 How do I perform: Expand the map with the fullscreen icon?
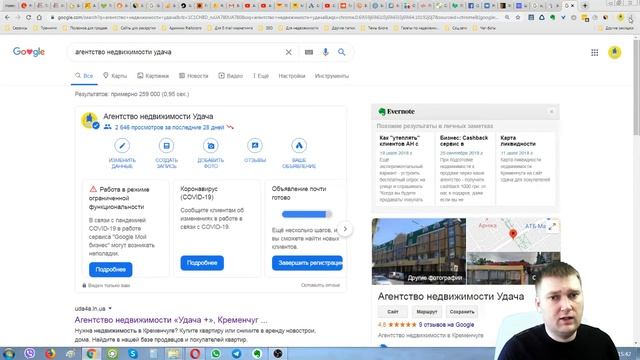(x=552, y=227)
